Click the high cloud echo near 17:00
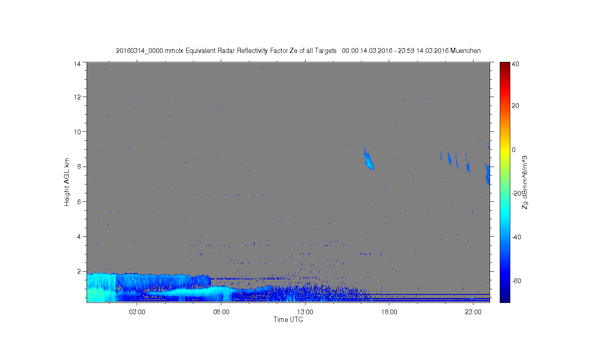The image size is (607, 364). coord(369,159)
